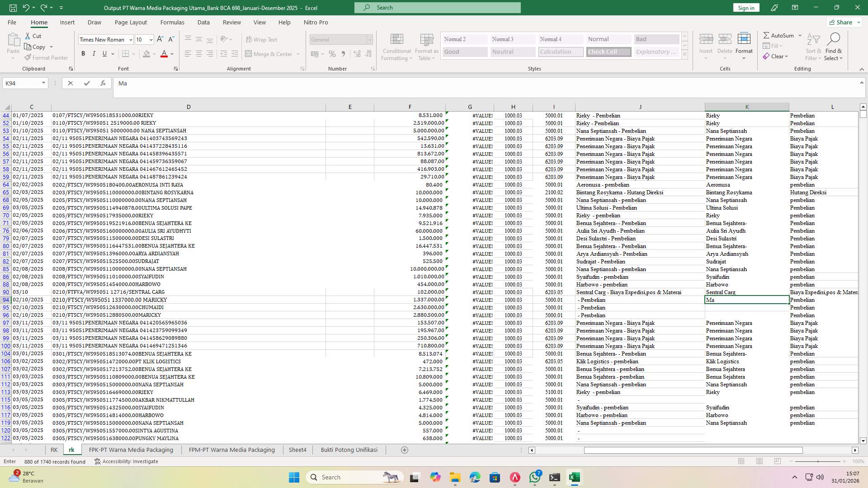
Task: Add a new worksheet with the plus button
Action: pos(405,450)
